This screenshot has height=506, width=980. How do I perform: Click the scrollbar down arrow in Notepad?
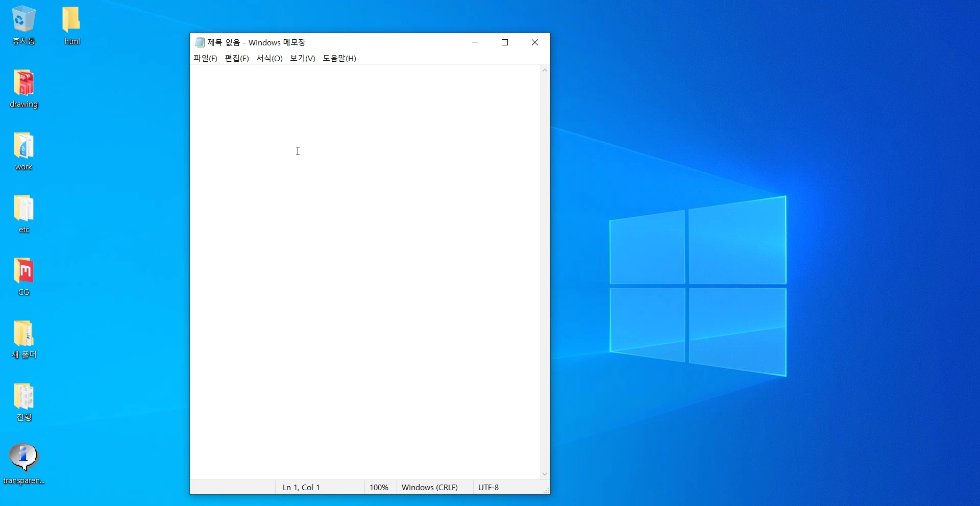click(x=545, y=474)
